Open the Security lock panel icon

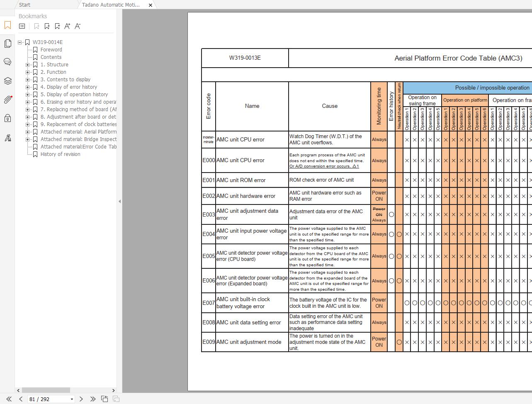pos(7,118)
